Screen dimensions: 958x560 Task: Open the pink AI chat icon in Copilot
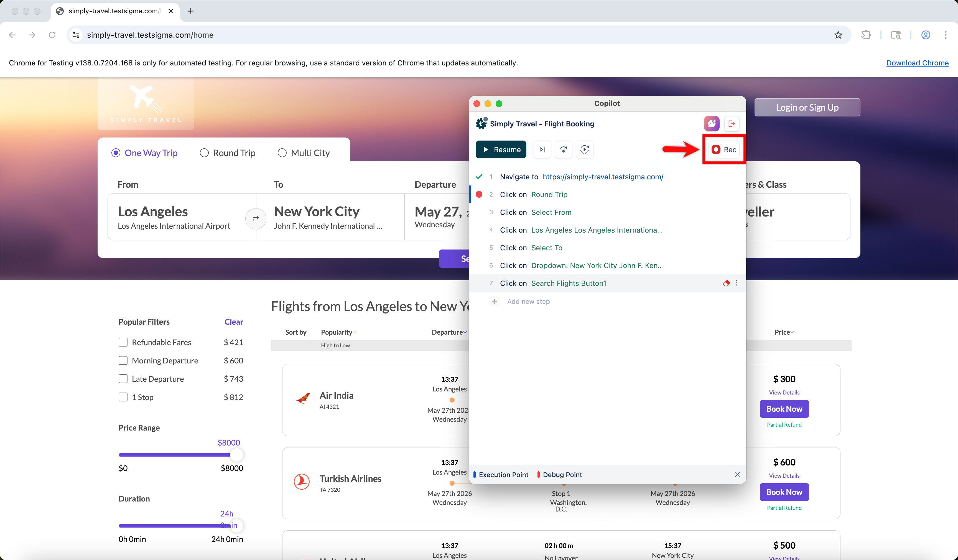coord(712,124)
